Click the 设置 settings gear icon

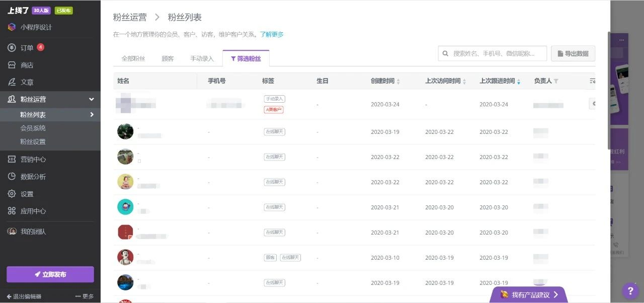pos(11,193)
